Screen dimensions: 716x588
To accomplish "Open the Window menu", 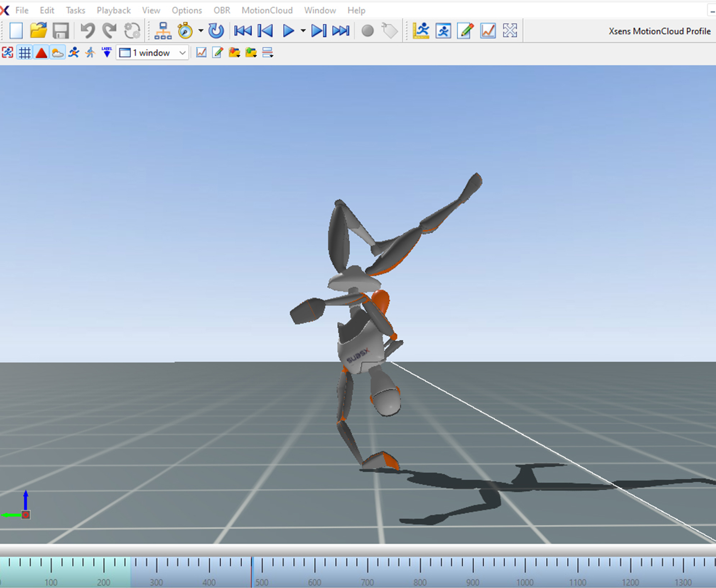I will tap(320, 10).
